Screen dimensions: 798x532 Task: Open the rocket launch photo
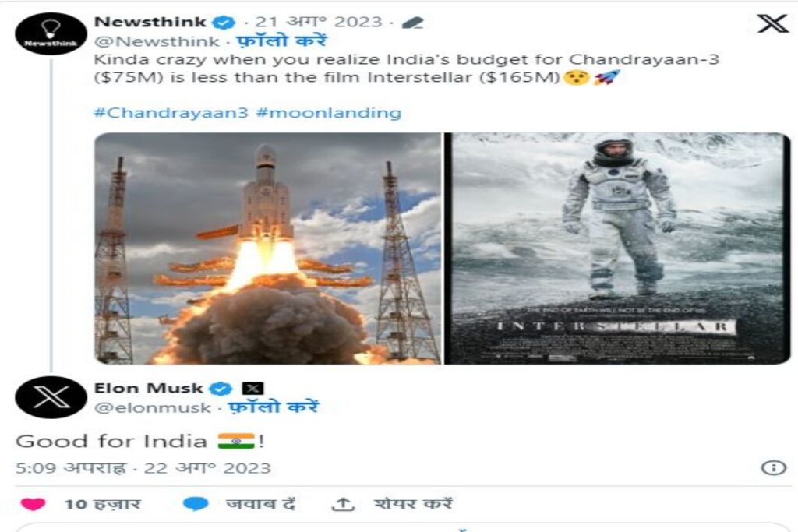[268, 248]
